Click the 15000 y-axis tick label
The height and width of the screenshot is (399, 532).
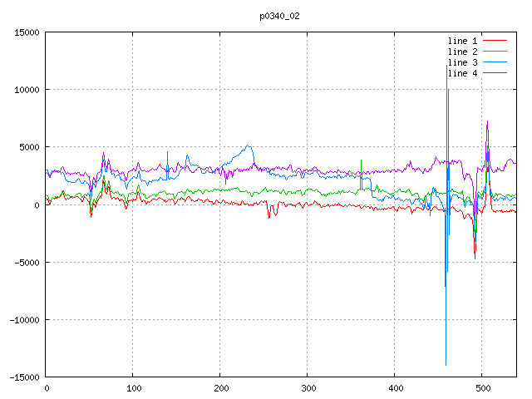click(27, 32)
